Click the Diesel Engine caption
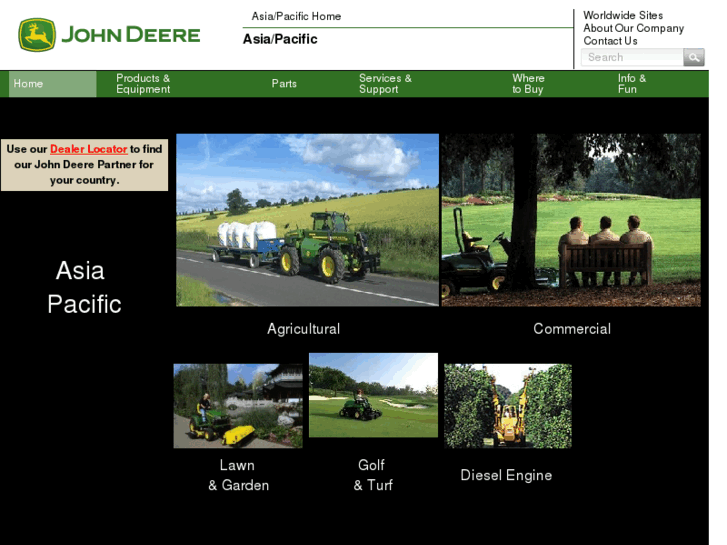The width and height of the screenshot is (727, 545). pyautogui.click(x=506, y=475)
